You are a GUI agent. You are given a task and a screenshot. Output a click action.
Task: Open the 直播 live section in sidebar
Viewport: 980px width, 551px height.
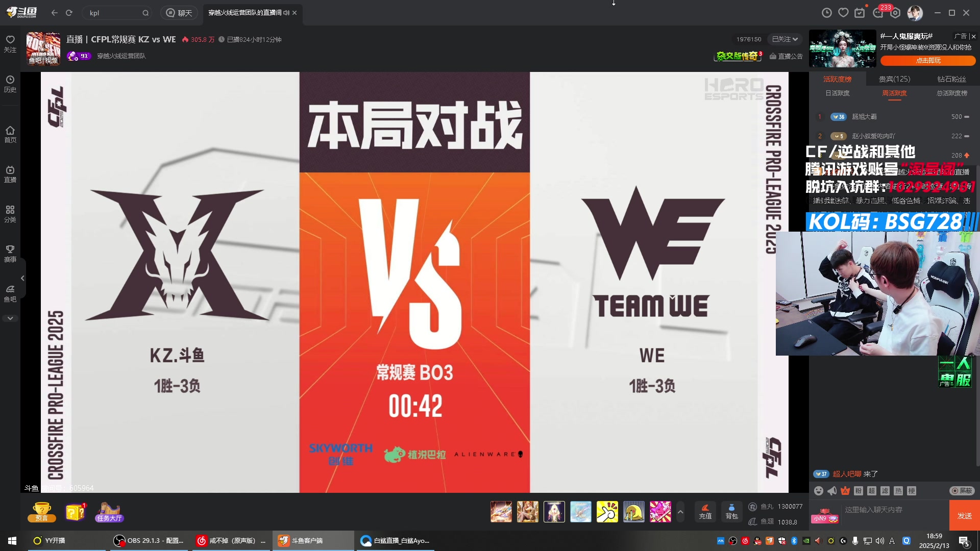[10, 174]
